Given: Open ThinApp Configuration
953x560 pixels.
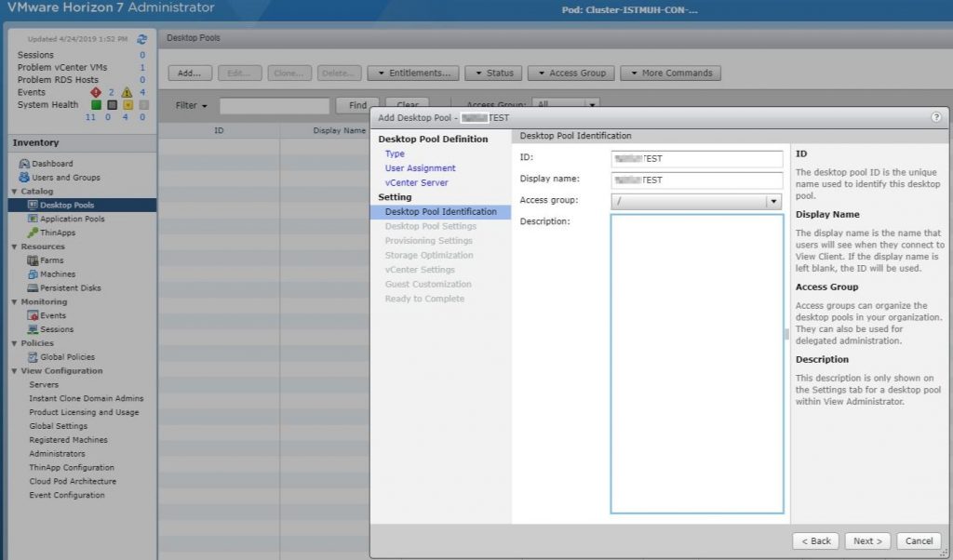Looking at the screenshot, I should [x=72, y=468].
